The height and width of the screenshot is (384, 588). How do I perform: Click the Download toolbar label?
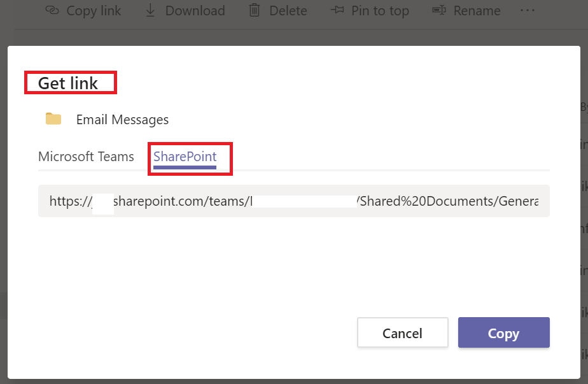(x=195, y=11)
